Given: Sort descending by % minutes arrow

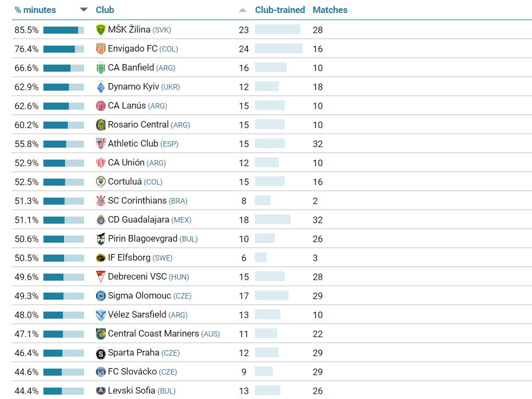Looking at the screenshot, I should [x=84, y=10].
